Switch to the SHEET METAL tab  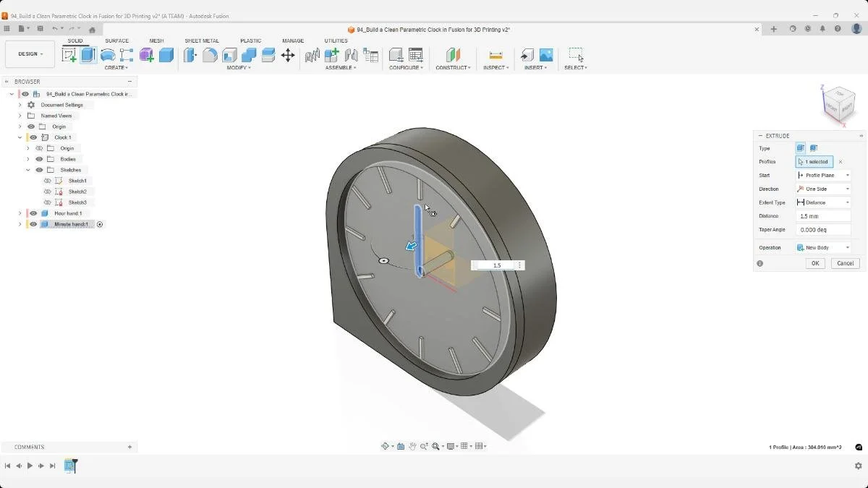pyautogui.click(x=201, y=40)
